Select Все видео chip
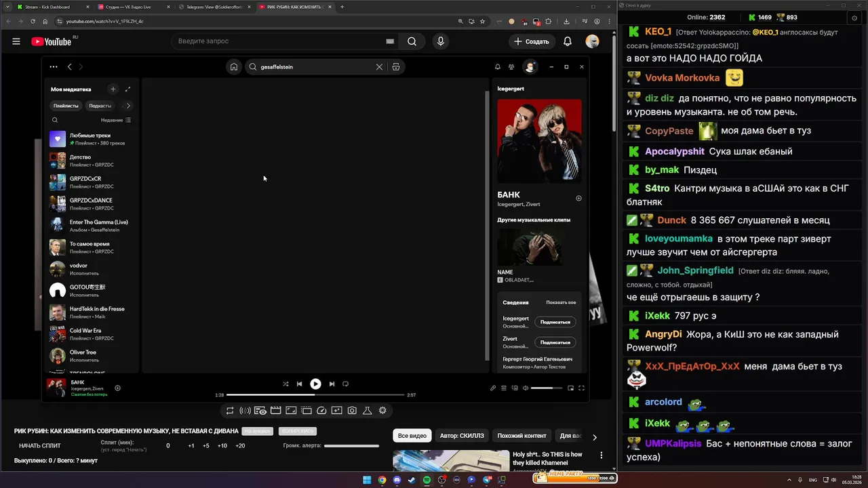The width and height of the screenshot is (868, 488). point(412,436)
